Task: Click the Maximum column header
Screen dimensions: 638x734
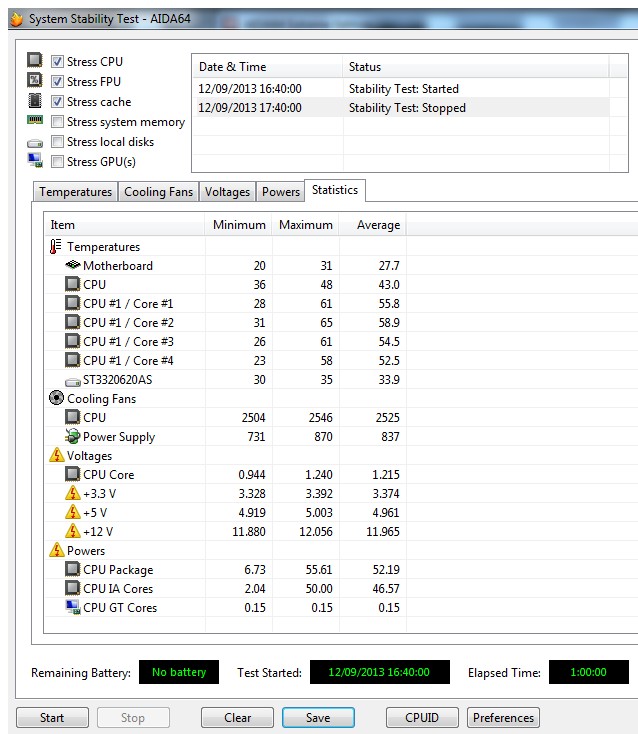Action: click(x=306, y=225)
